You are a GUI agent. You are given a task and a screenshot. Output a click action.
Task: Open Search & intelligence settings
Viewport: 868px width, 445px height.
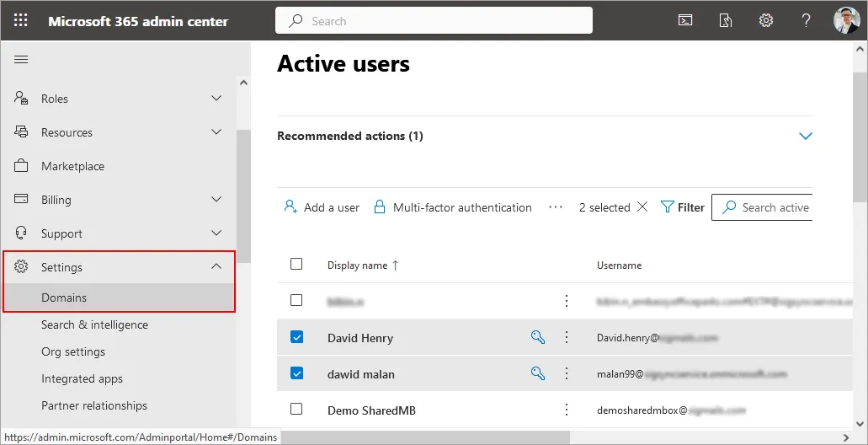94,324
